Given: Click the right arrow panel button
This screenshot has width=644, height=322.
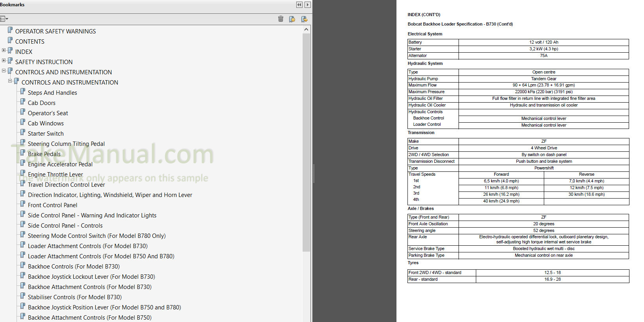Looking at the screenshot, I should pyautogui.click(x=308, y=5).
